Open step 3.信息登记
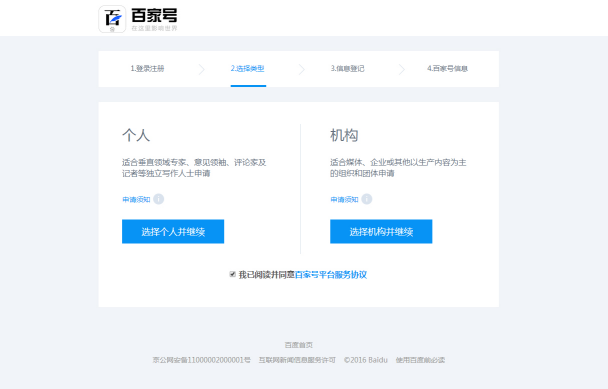 pos(347,69)
